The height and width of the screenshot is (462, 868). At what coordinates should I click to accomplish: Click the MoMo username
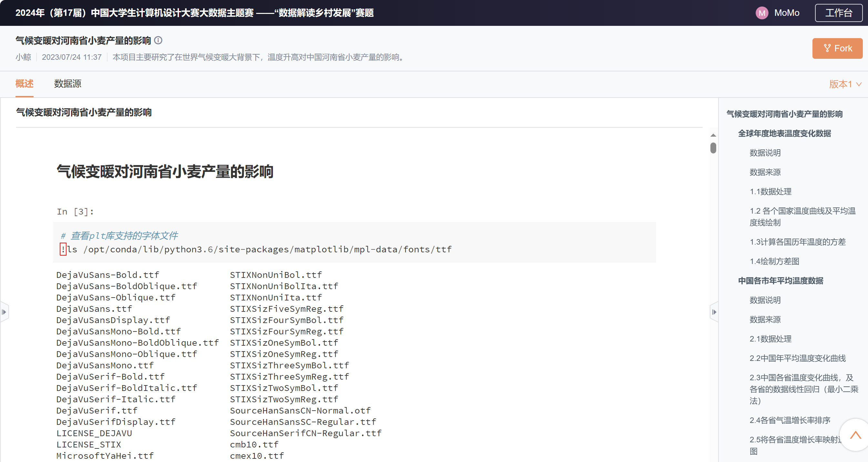pyautogui.click(x=786, y=13)
